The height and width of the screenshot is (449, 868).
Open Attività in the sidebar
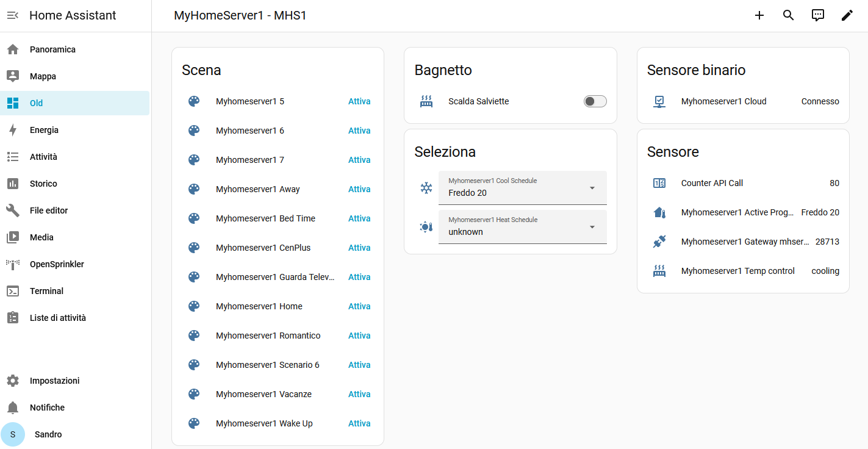tap(76, 157)
